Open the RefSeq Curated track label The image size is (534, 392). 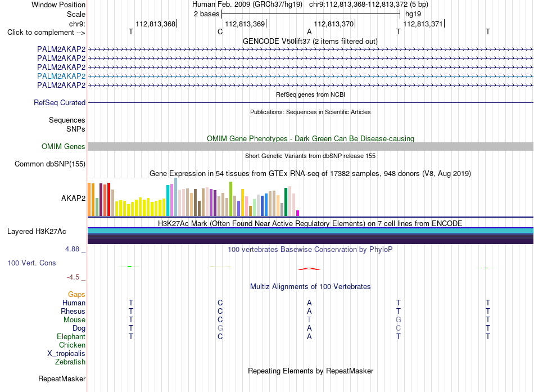pos(60,102)
